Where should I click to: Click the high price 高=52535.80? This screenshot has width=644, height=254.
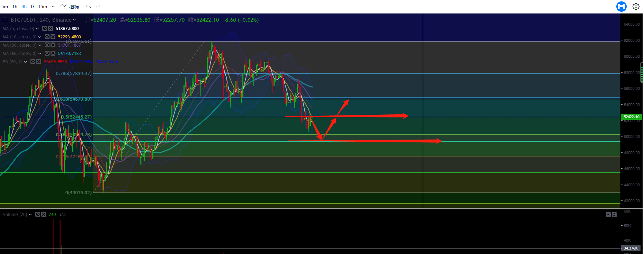[135, 20]
